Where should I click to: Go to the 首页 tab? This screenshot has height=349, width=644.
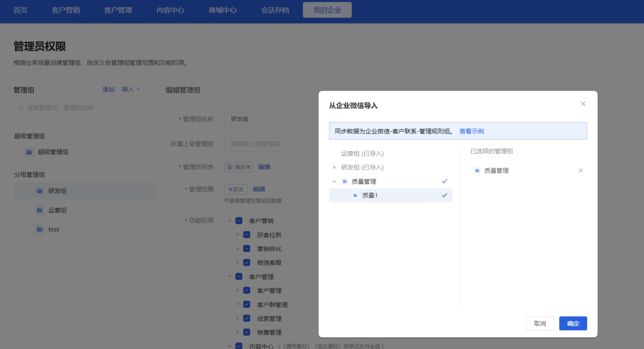point(21,10)
